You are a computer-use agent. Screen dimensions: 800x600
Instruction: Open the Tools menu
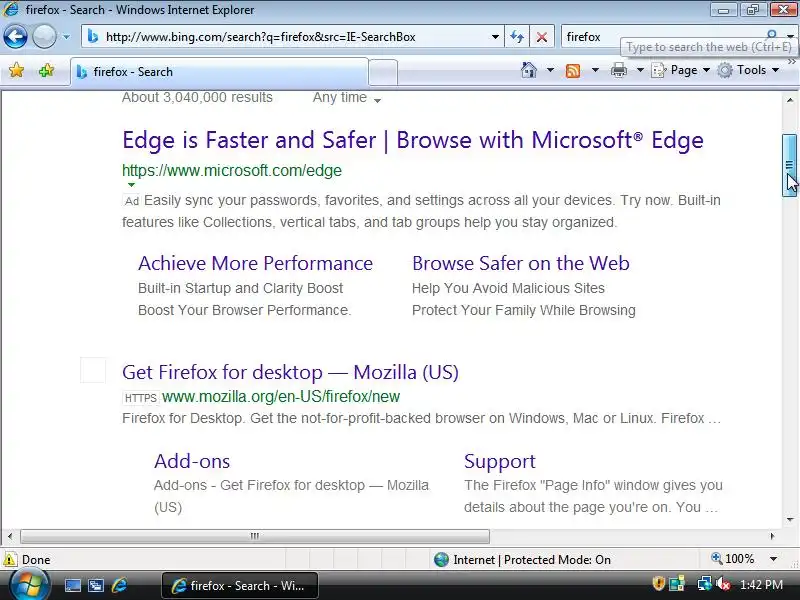click(x=748, y=70)
